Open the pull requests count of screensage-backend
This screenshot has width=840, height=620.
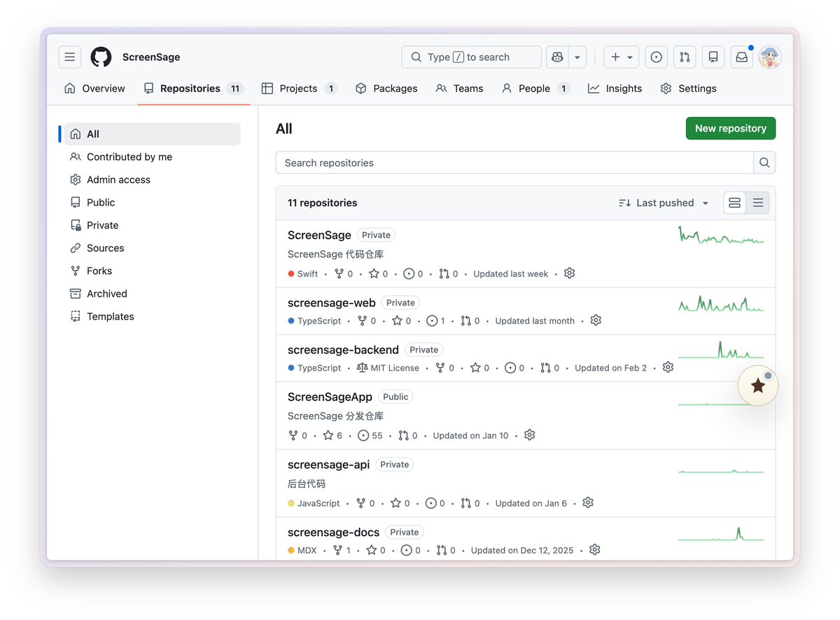(549, 368)
